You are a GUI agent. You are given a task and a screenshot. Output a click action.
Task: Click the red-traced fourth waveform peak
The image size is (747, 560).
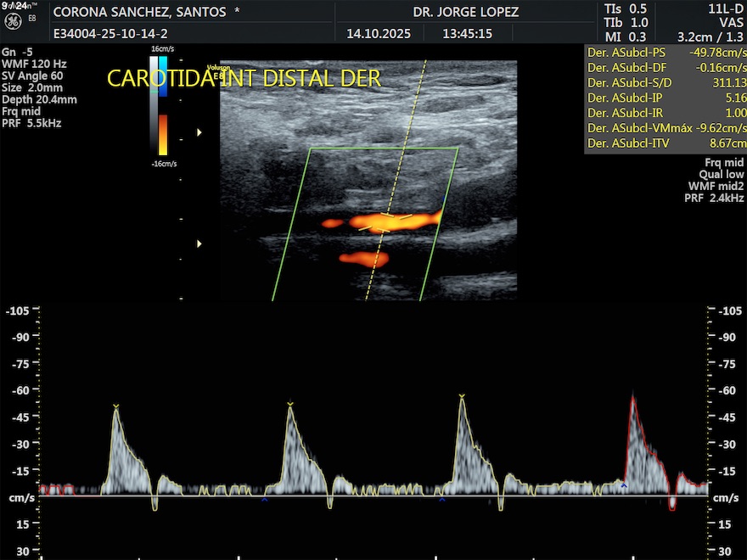tap(633, 397)
